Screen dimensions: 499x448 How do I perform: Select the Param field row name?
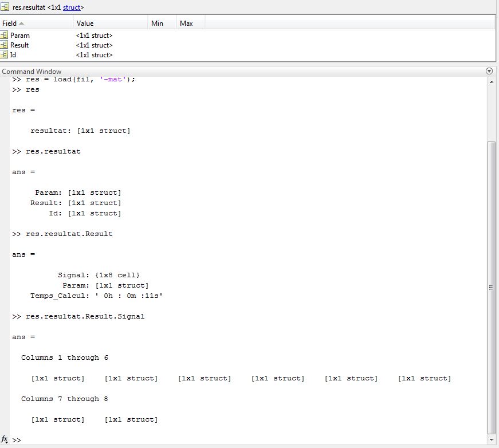point(19,36)
